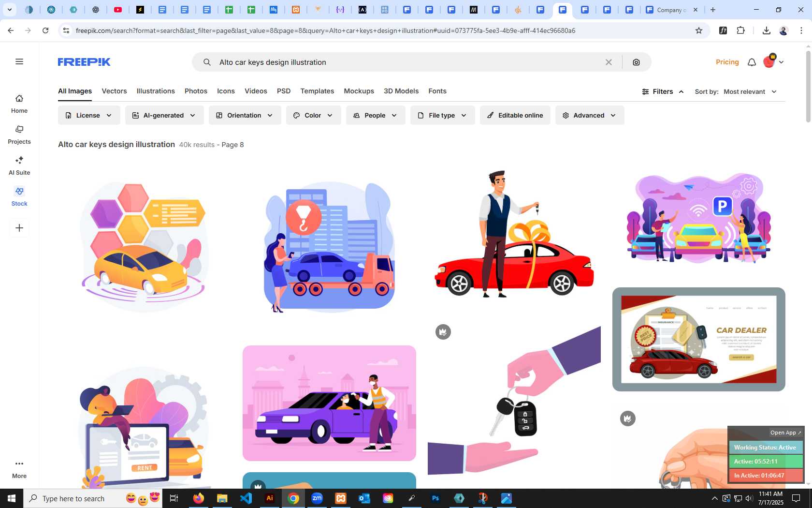812x508 pixels.
Task: Open Projects in the sidebar
Action: click(x=19, y=135)
